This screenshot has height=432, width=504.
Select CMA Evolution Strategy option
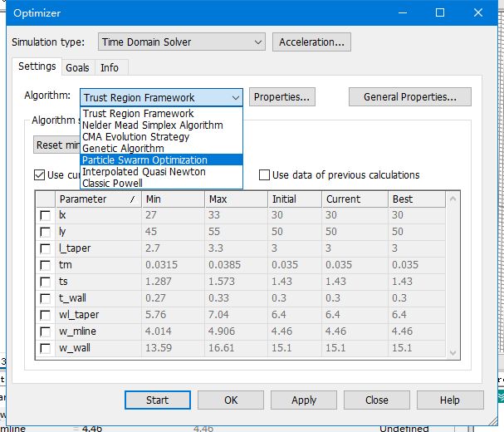pyautogui.click(x=161, y=137)
